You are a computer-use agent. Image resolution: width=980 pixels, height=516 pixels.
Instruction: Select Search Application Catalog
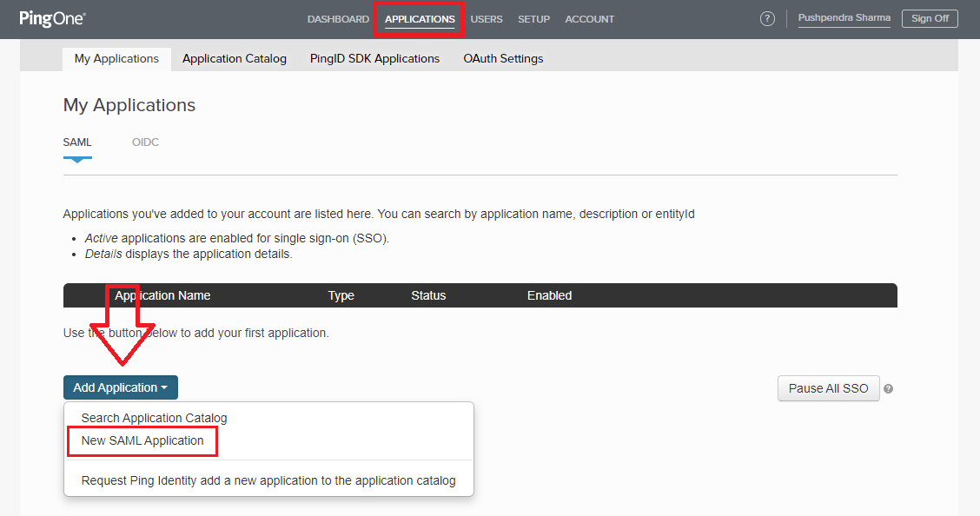point(154,418)
